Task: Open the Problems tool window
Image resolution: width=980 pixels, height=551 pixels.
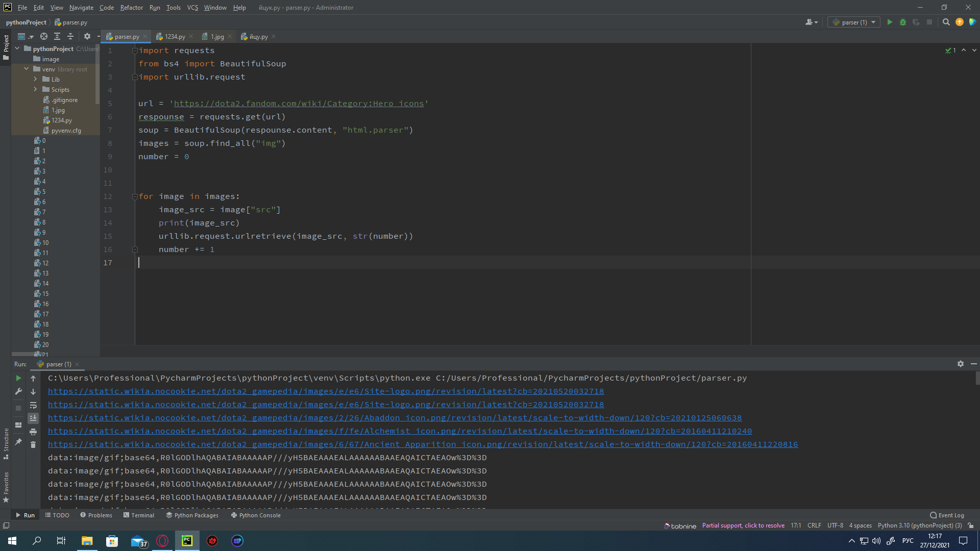Action: coord(96,515)
